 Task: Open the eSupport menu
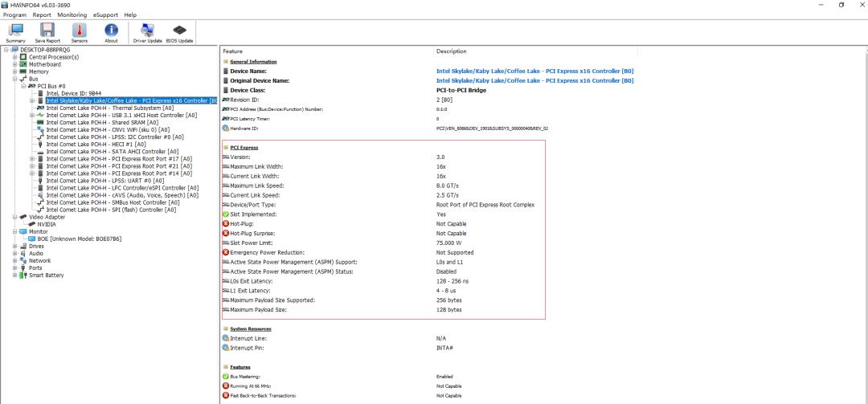point(106,15)
